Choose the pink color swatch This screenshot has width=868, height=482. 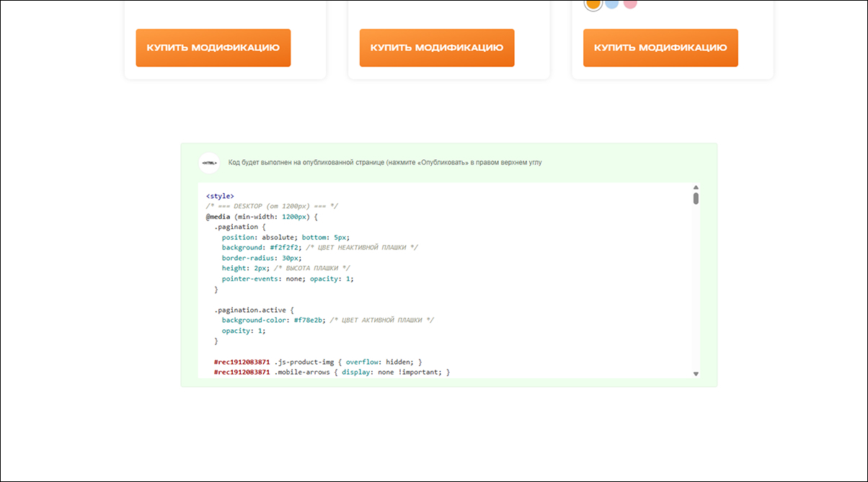[630, 4]
